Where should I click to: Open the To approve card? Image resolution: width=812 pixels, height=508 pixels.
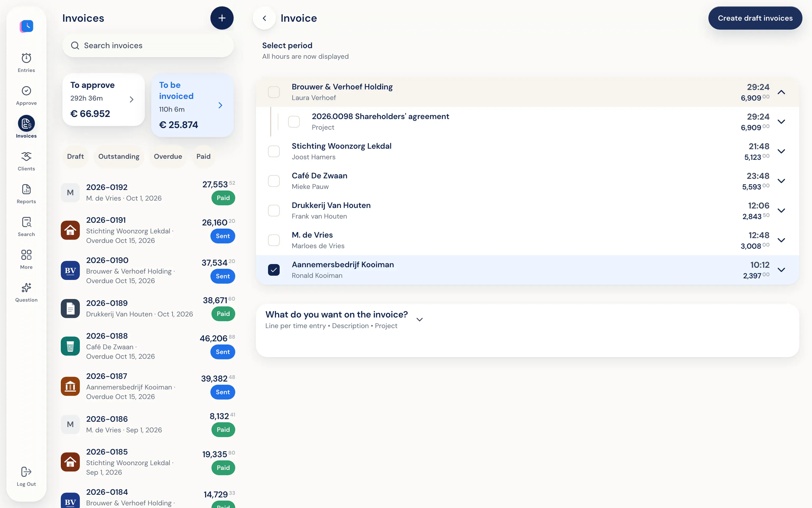[103, 99]
